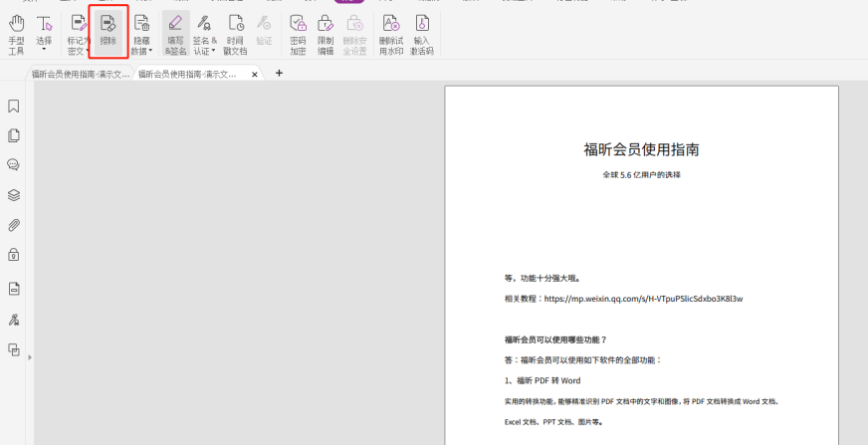Close the active document tab
Image resolution: width=868 pixels, height=446 pixels.
click(255, 74)
